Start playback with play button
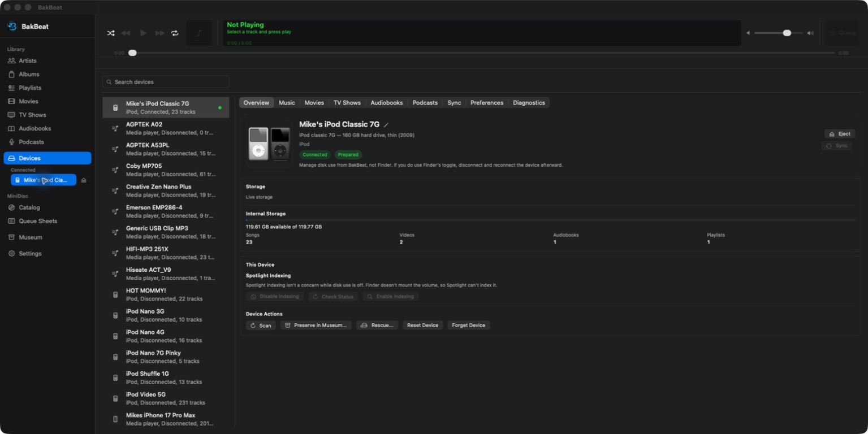Screen dimensions: 868x434 [x=143, y=33]
